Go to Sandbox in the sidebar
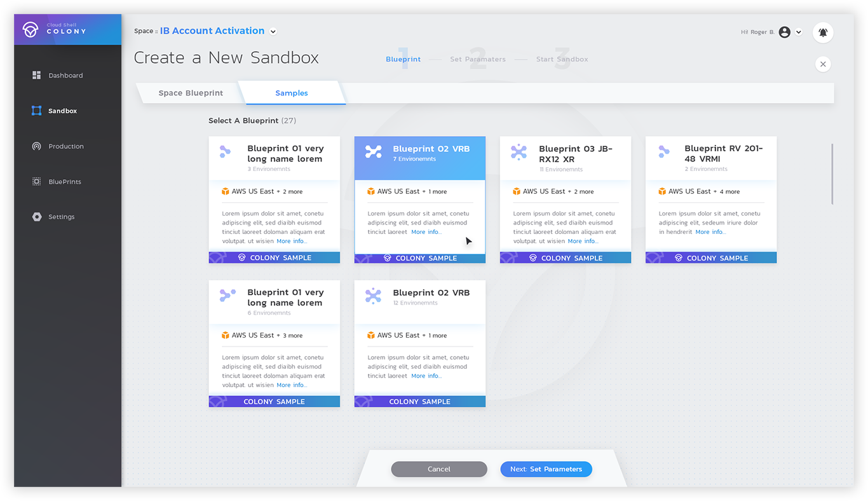Screen dimensions: 868x501 62,111
